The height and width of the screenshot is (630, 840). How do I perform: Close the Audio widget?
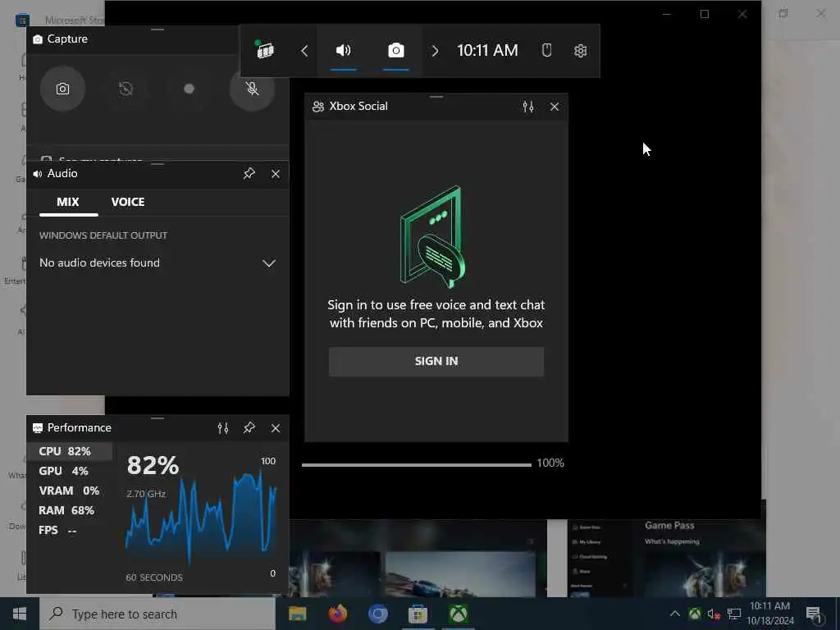(x=276, y=174)
